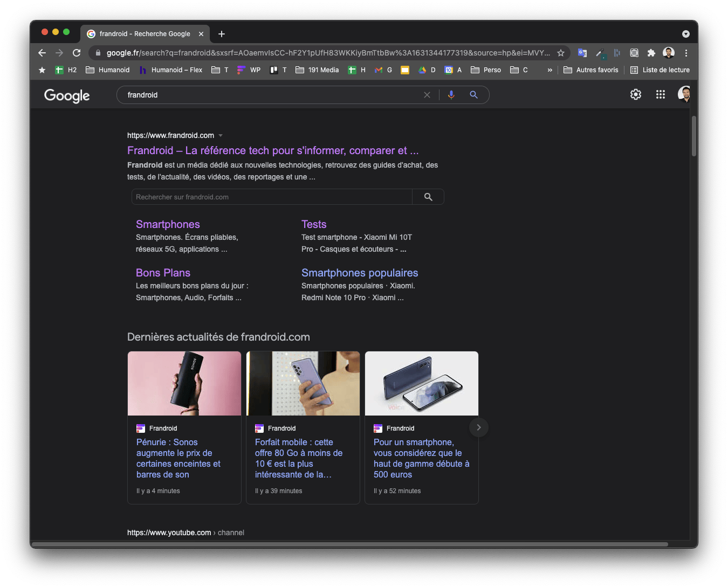Viewport: 728px width, 588px height.
Task: Submit search with the magnifier icon
Action: click(474, 95)
